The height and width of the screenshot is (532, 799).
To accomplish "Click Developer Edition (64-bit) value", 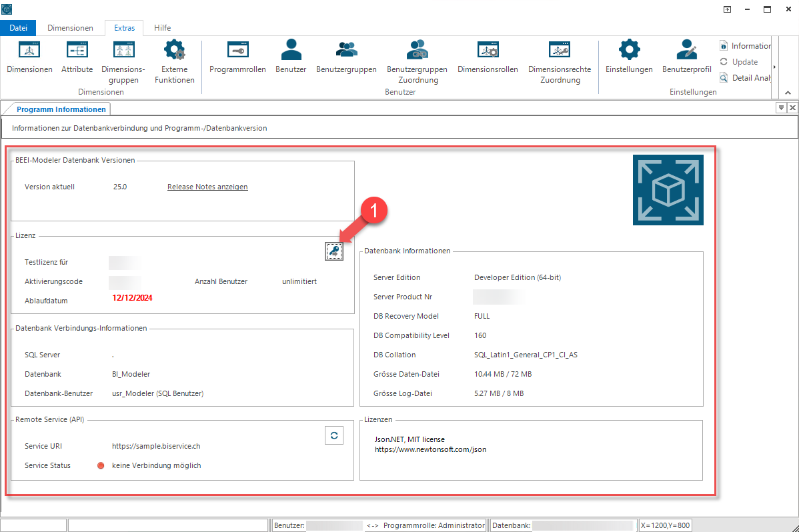I will coord(517,277).
